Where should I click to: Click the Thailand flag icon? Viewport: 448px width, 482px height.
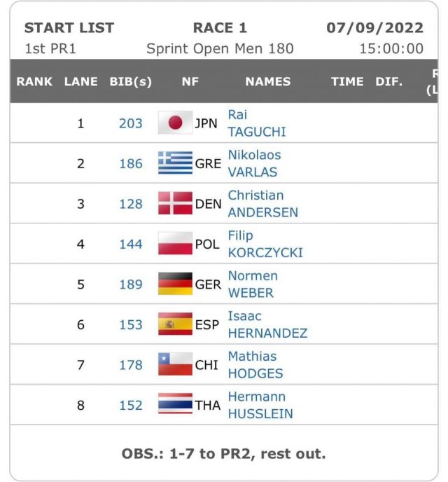(x=175, y=404)
